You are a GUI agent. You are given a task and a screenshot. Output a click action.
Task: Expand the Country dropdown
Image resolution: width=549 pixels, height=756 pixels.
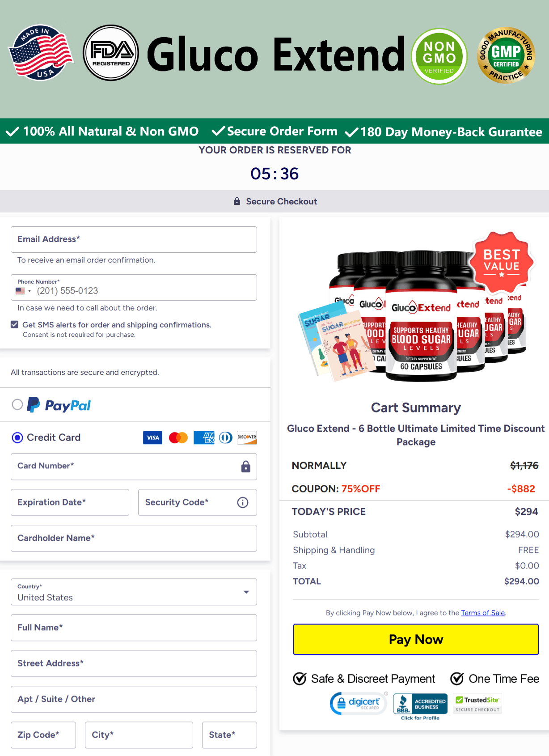click(x=134, y=592)
